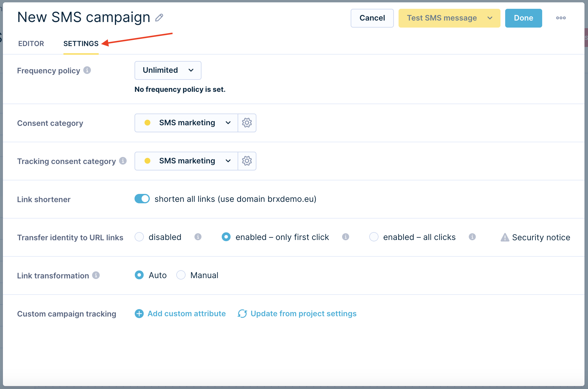Click the Security notice warning icon

[505, 237]
